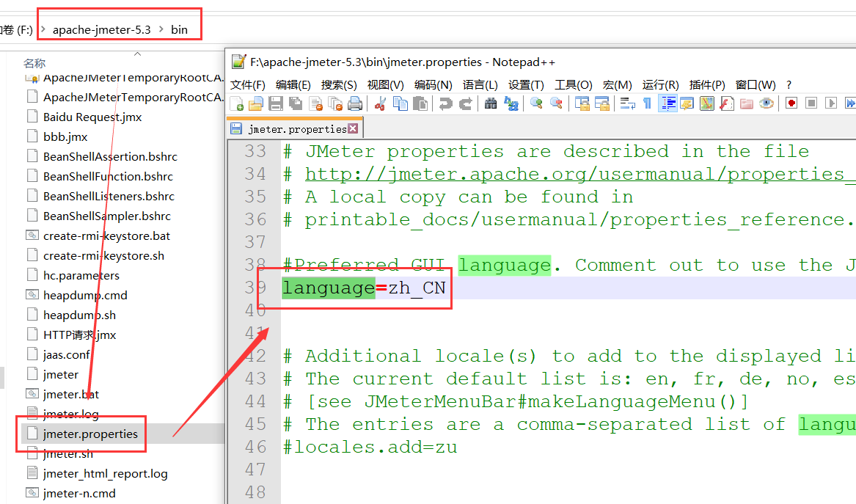Toggle synchronized vertical scrolling icon
Screen dimensions: 856x504
coord(582,103)
